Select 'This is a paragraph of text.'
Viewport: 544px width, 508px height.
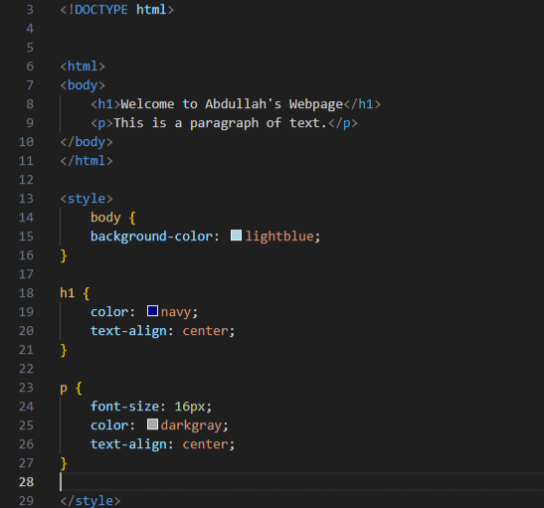coord(221,123)
